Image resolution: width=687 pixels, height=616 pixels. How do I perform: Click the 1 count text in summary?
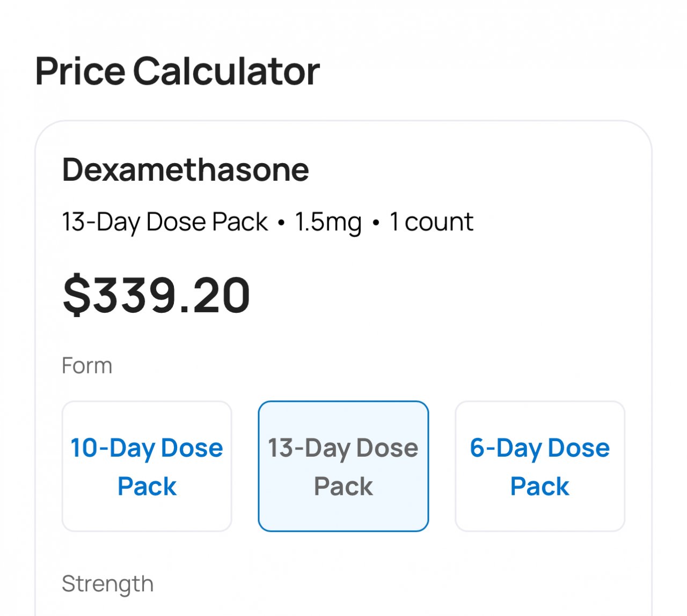point(432,222)
